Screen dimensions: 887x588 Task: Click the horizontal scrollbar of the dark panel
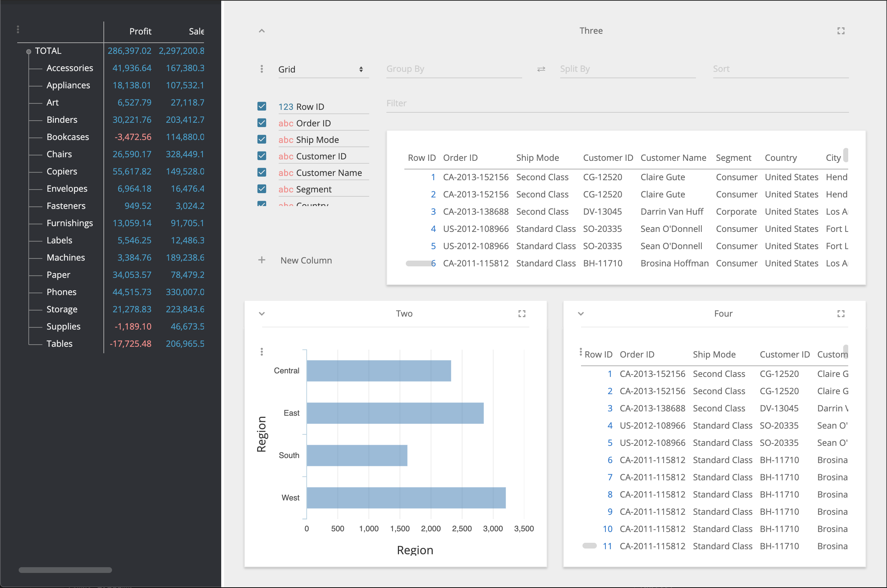[x=65, y=570]
